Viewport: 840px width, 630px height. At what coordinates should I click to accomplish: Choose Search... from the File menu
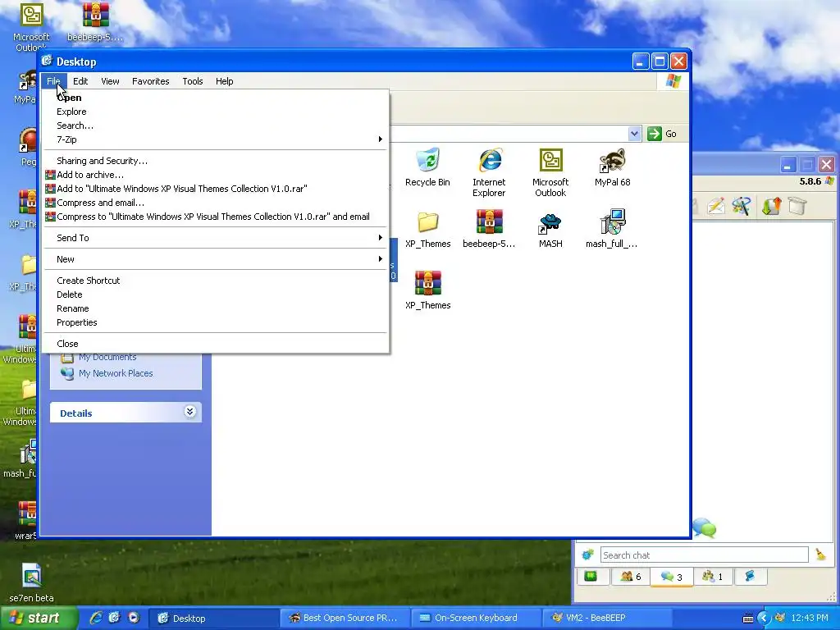pyautogui.click(x=216, y=126)
